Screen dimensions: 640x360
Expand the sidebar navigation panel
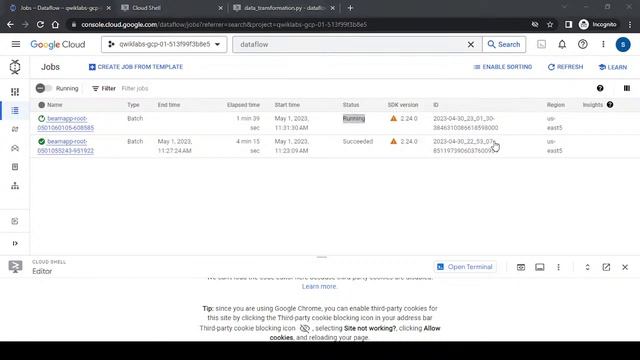pos(15,243)
